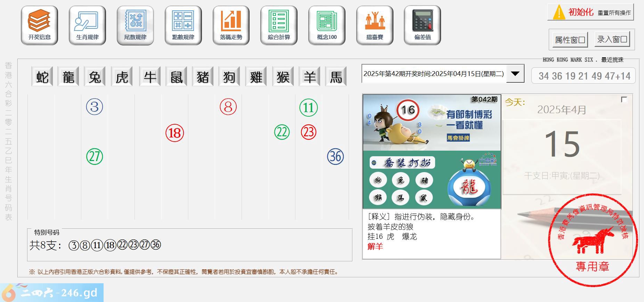This screenshot has width=644, height=302.
Task: Click the 龍 zodiac button
Action: [68, 77]
